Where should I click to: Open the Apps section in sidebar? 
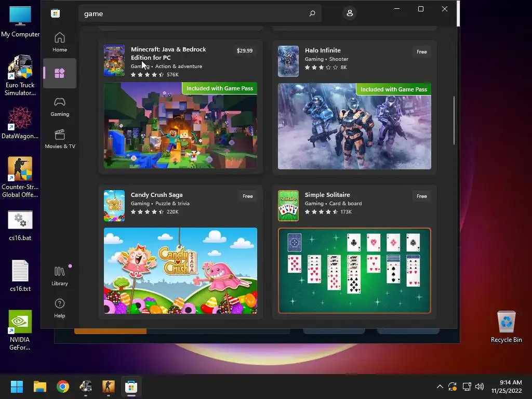point(60,73)
